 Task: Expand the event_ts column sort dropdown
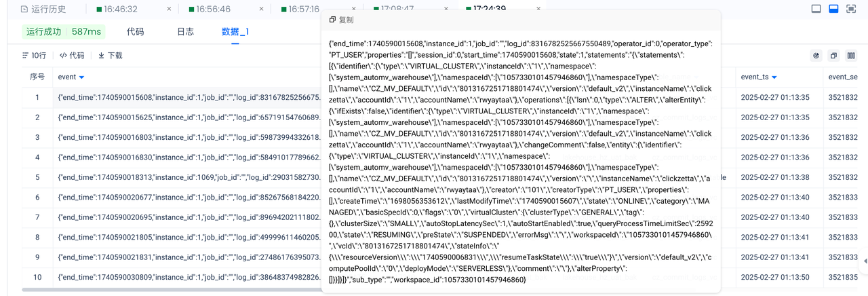[x=774, y=77]
